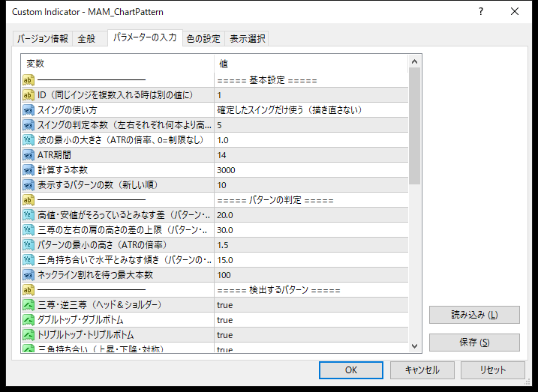Click the キャンセル button
The image size is (538, 392).
(422, 370)
